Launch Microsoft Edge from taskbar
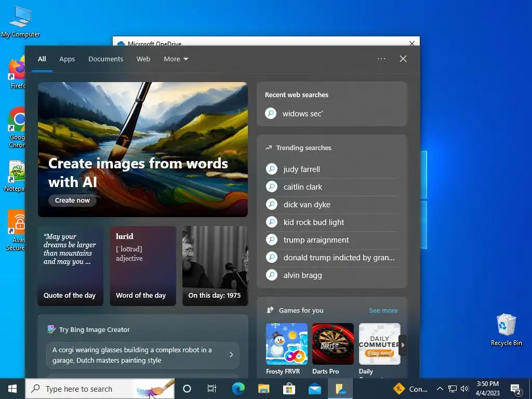The height and width of the screenshot is (399, 532). (x=238, y=389)
